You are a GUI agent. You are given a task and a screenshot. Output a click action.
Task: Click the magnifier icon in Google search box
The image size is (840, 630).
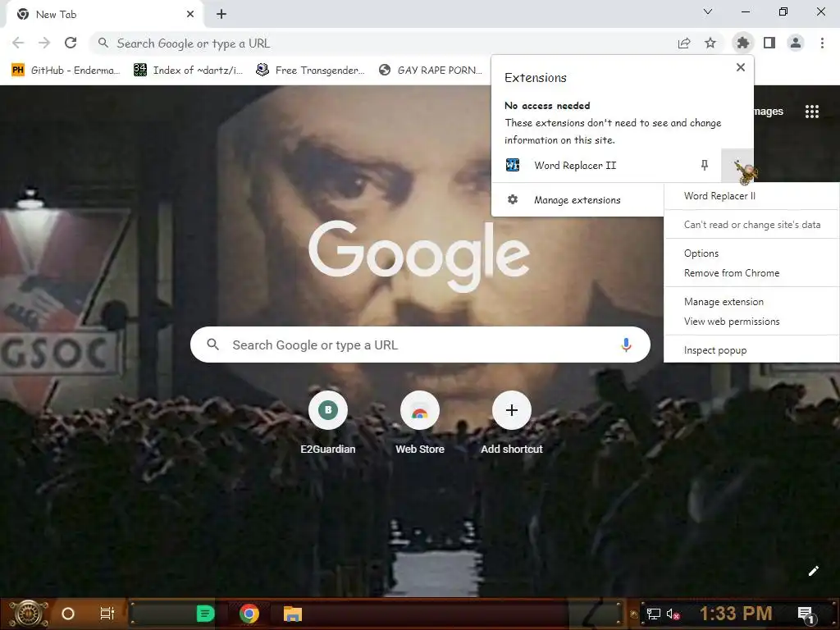(212, 345)
